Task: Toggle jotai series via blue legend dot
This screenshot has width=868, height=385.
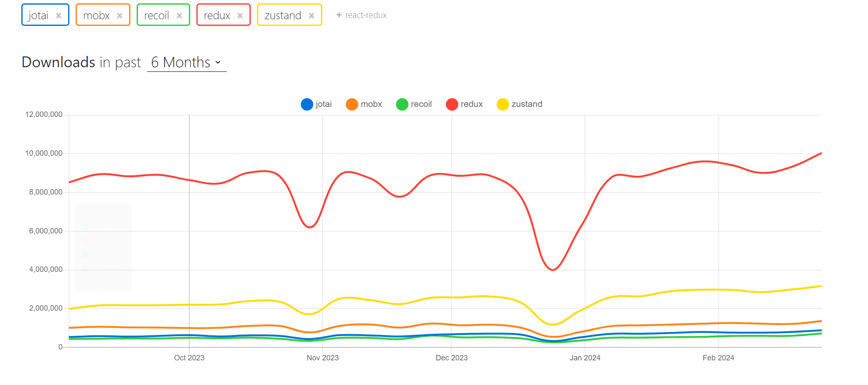Action: [307, 104]
